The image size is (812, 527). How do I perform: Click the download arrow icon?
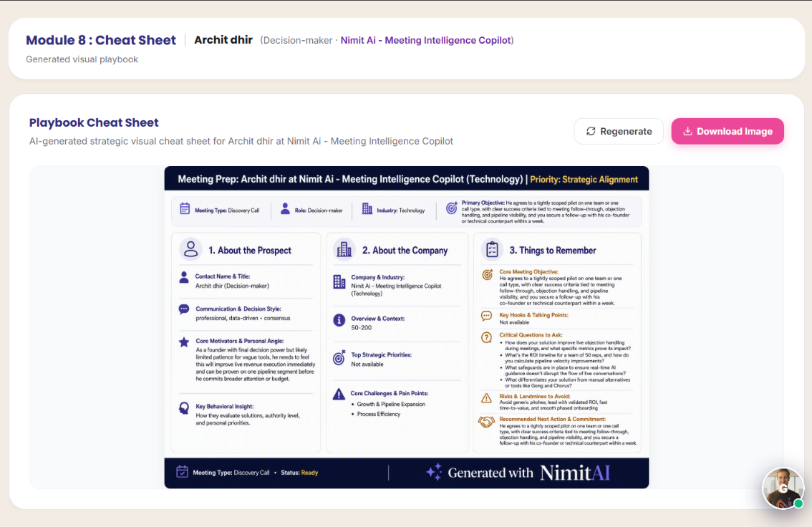point(687,132)
